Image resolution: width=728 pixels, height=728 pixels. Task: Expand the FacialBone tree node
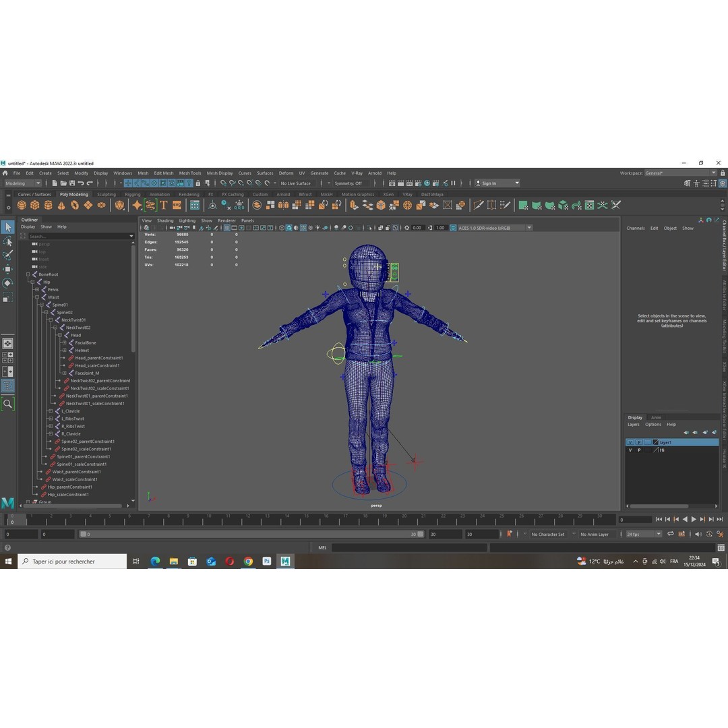65,343
